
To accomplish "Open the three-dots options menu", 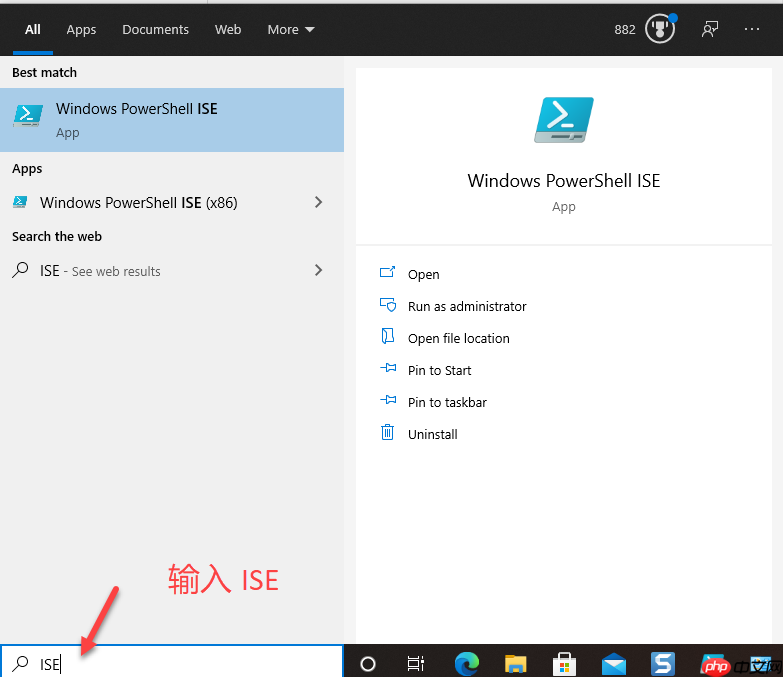I will (752, 29).
